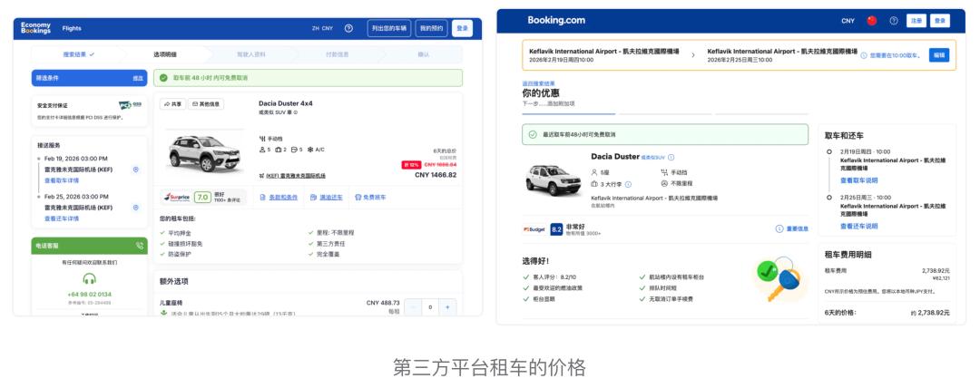Click the 7.0 rating score badge
This screenshot has width=980, height=388.
[x=202, y=197]
